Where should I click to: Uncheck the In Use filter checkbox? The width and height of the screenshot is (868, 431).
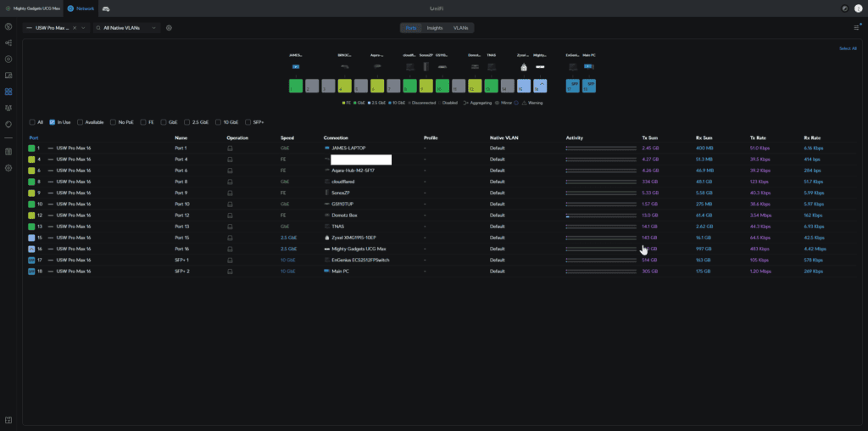click(x=53, y=122)
